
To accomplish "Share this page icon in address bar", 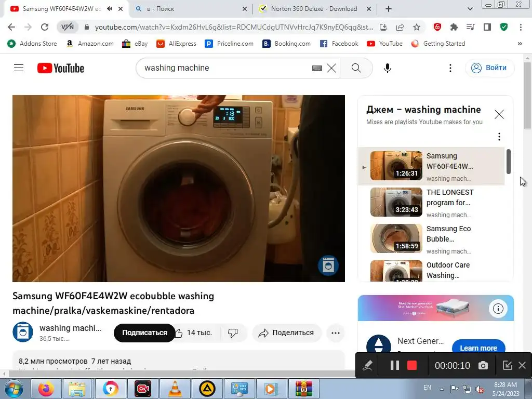I will 400,27.
